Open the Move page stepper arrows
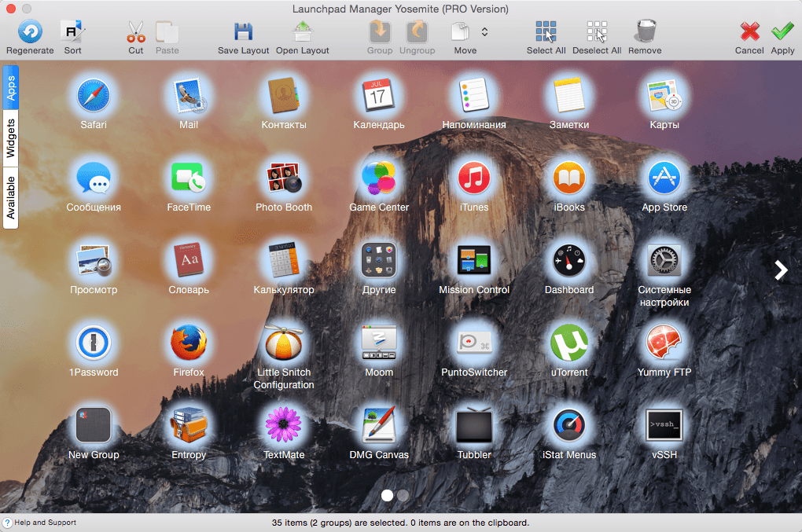Screen dimensions: 802x532 click(x=484, y=31)
